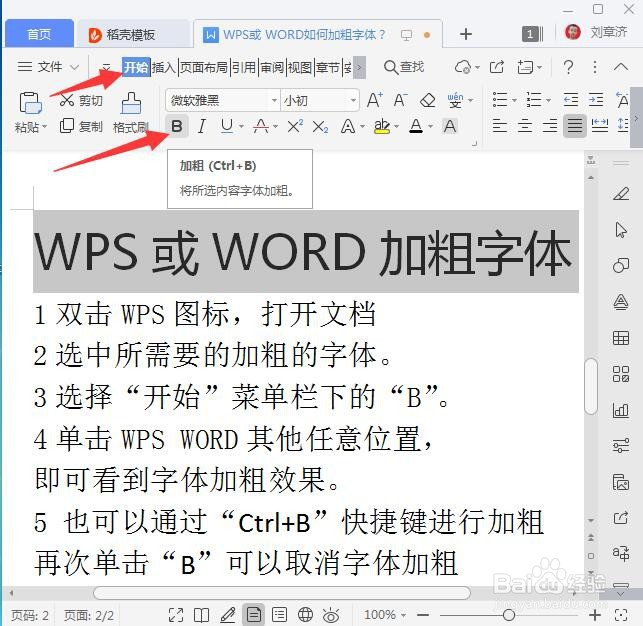Click the share export icon in toolbar

tap(497, 67)
